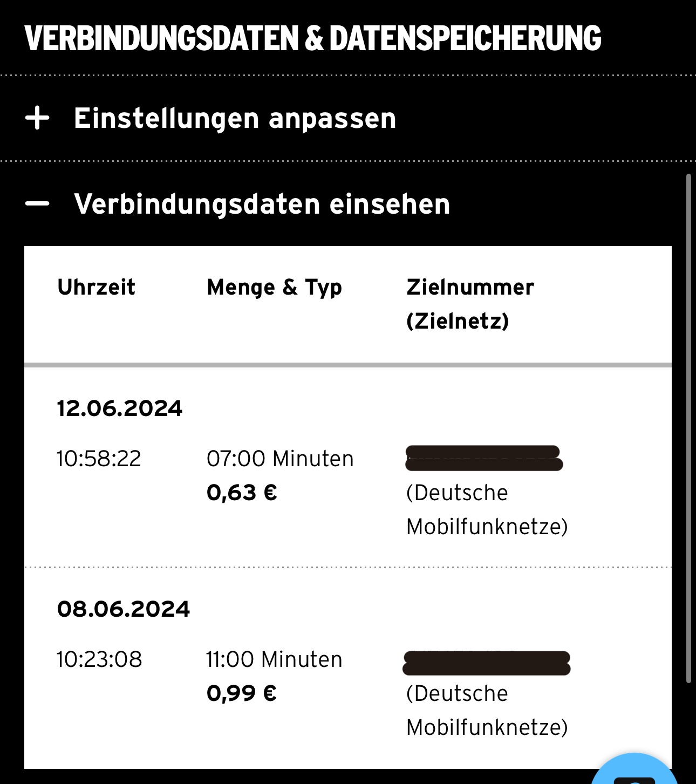Select the Zielnummer (Zielnetz) column header

(x=470, y=304)
